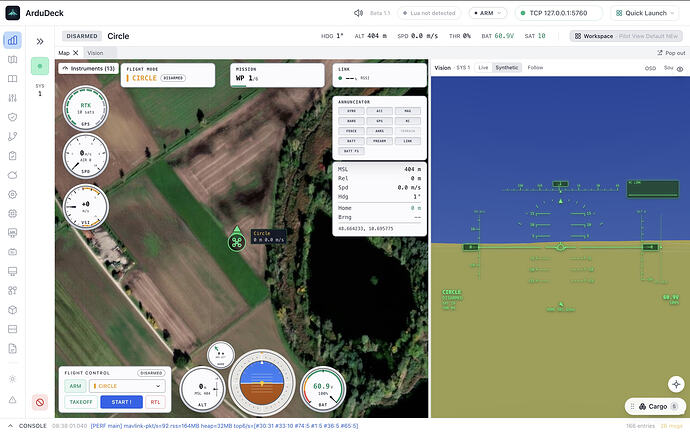Open the map icon in left sidebar

[12, 59]
